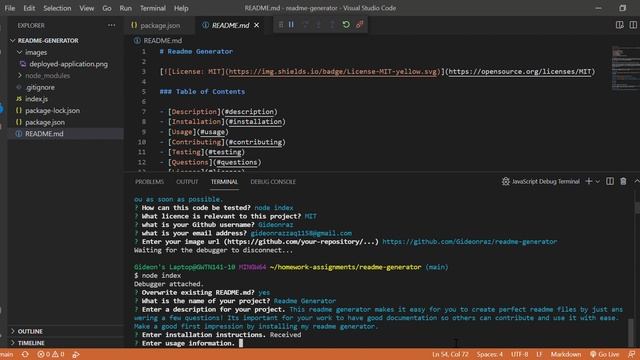Follow the #contributing anchor link
This screenshot has height=360, width=640.
pyautogui.click(x=255, y=142)
